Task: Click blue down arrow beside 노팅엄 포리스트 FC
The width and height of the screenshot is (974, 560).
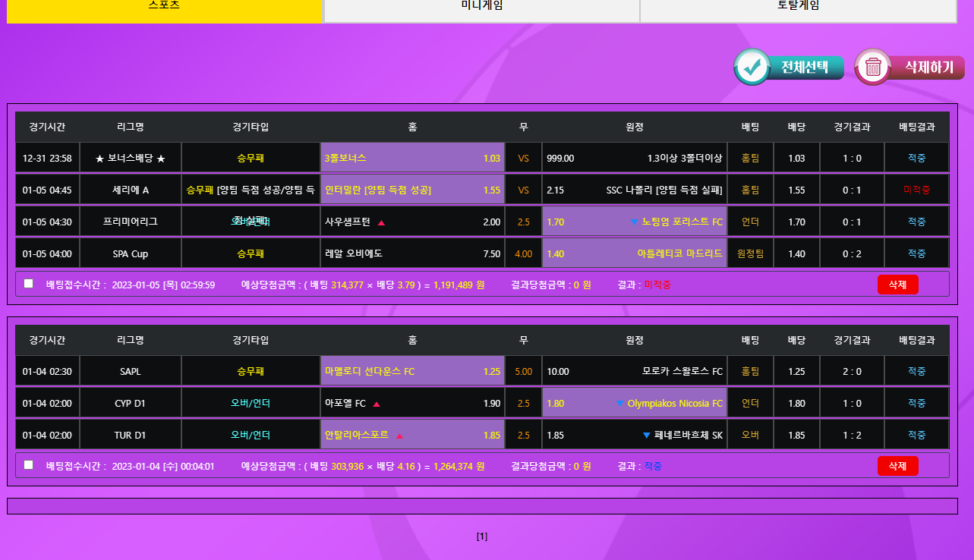Action: 634,222
